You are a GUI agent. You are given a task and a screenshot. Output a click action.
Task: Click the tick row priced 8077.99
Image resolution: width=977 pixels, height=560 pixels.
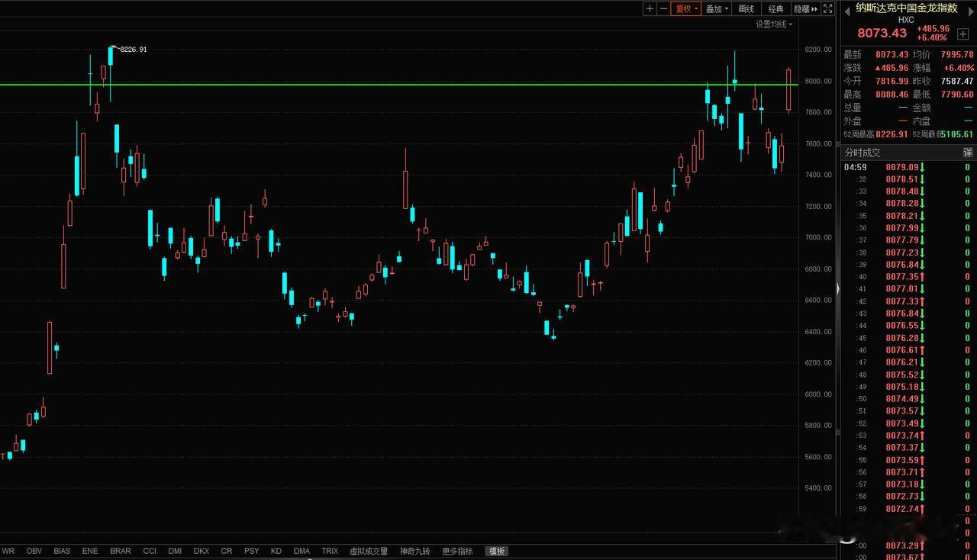click(x=908, y=228)
